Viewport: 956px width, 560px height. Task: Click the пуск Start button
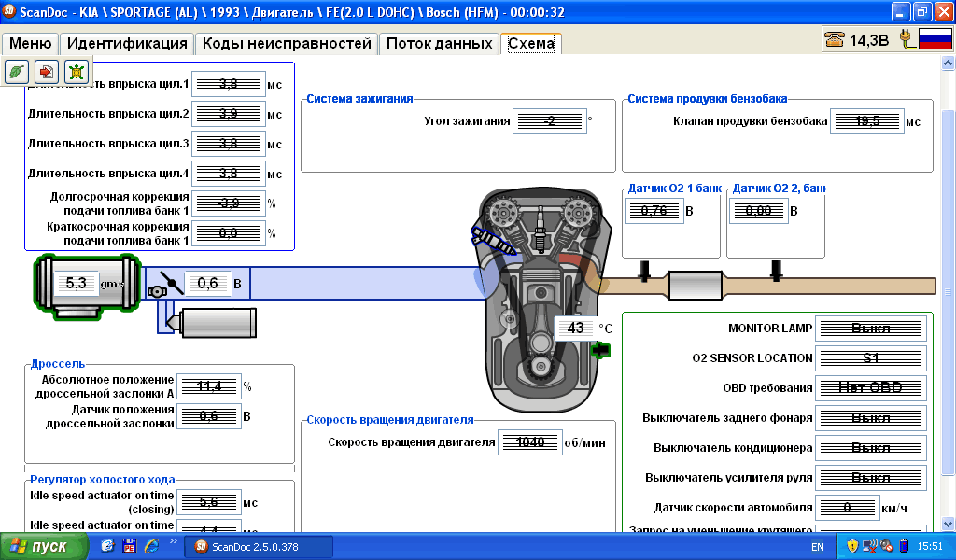click(37, 546)
